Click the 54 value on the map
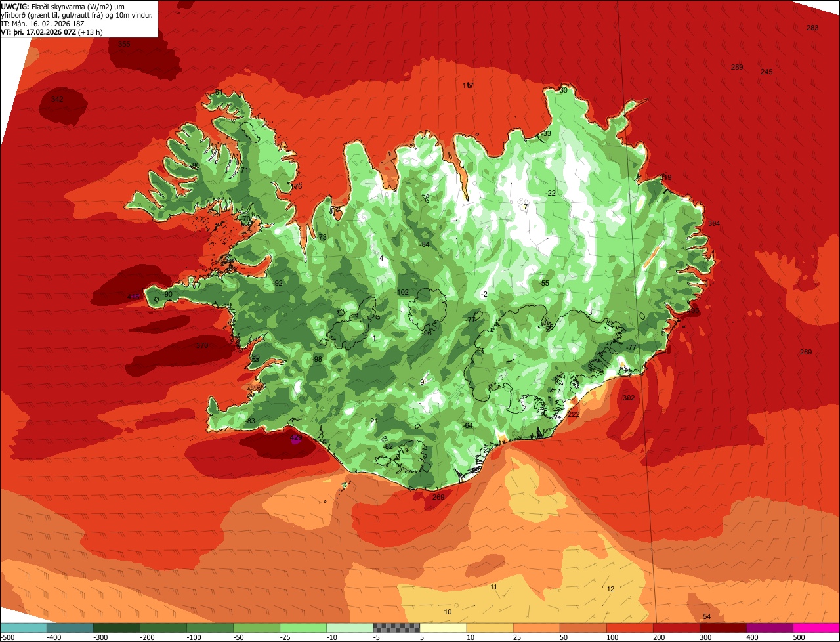Viewport: 840px width, 642px height. [707, 616]
